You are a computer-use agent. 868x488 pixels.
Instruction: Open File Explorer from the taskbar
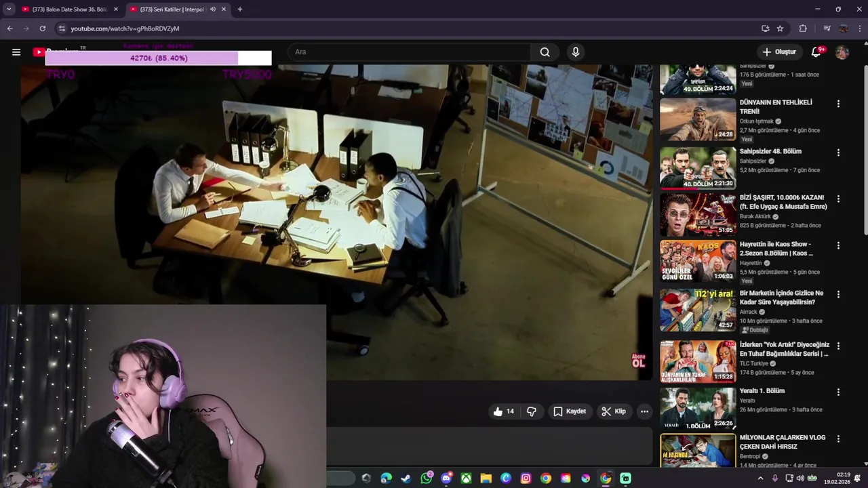pos(486,479)
